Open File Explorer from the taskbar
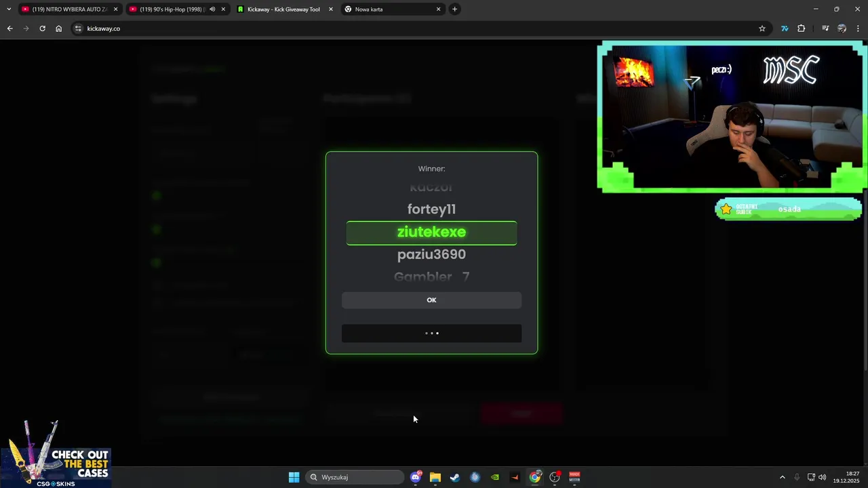 coord(435,477)
